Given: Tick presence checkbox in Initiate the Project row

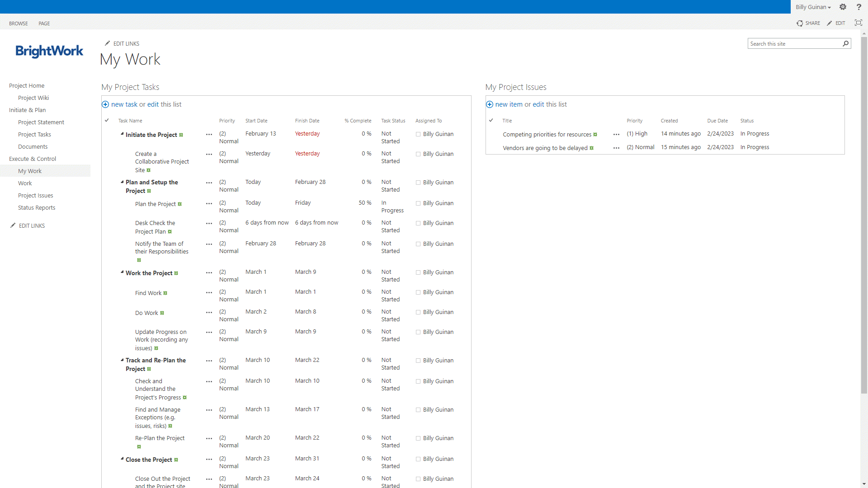Looking at the screenshot, I should click(418, 134).
